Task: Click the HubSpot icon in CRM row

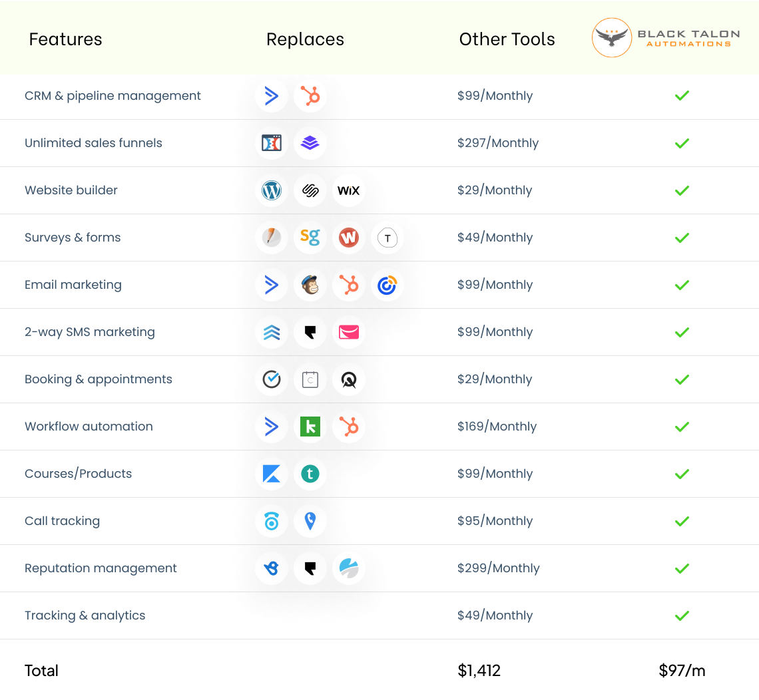Action: pos(310,96)
